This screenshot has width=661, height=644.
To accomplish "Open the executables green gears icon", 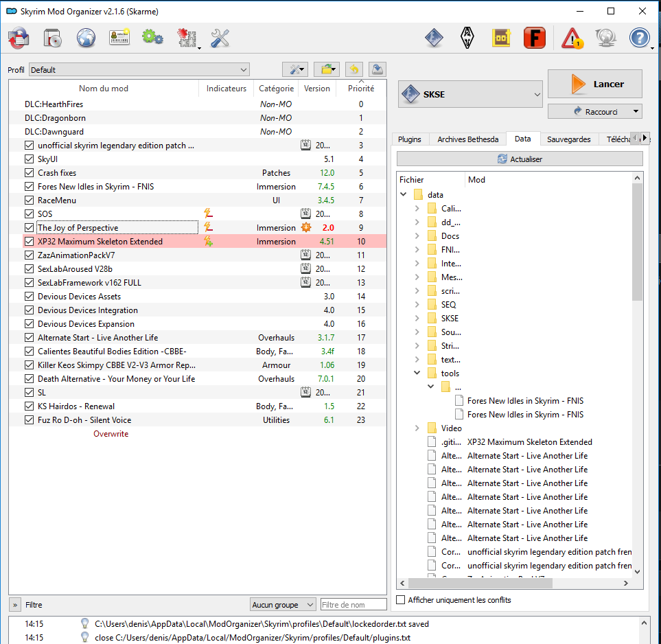I will [x=152, y=38].
